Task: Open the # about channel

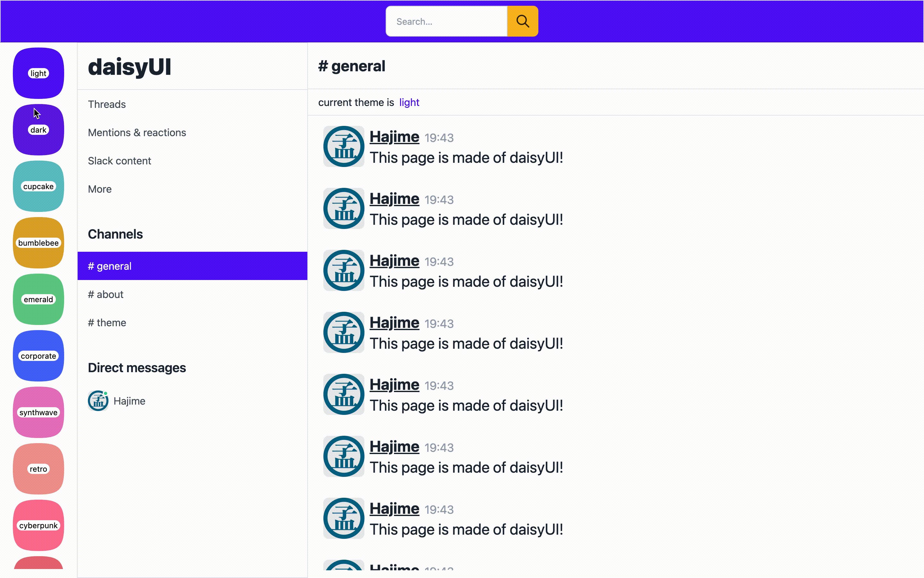Action: point(193,294)
